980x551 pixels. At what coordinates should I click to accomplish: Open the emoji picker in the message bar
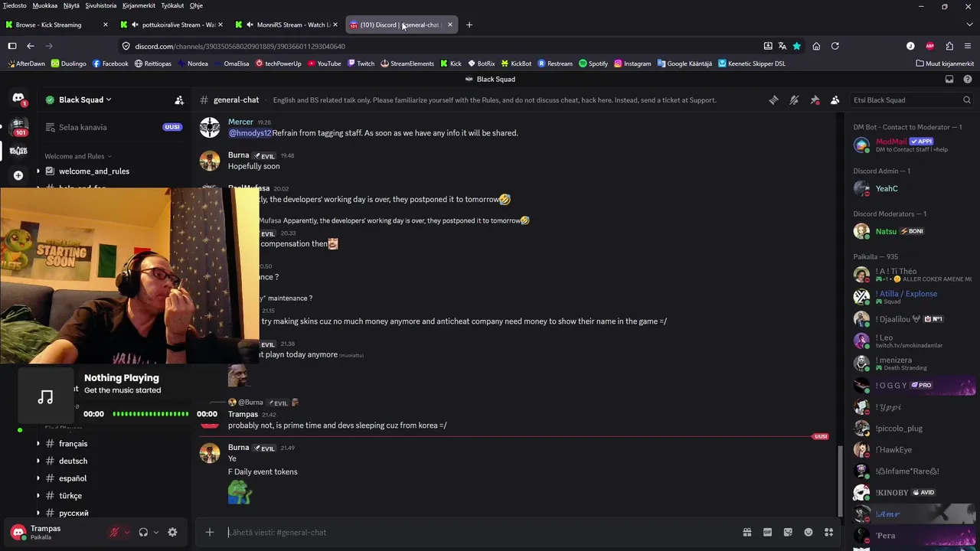click(x=808, y=533)
